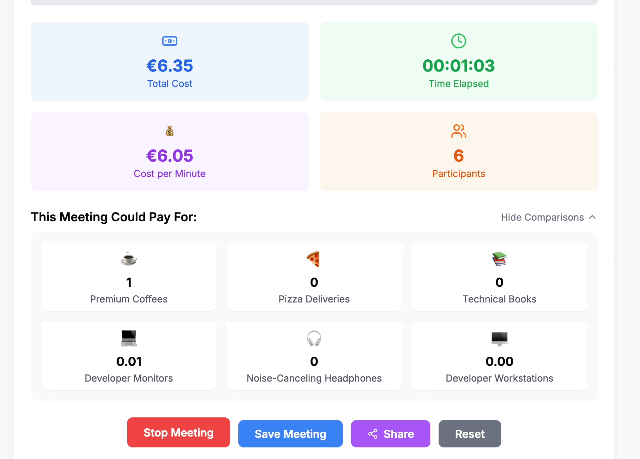The image size is (640, 459).
Task: Click the Developer Monitors label
Action: (129, 378)
